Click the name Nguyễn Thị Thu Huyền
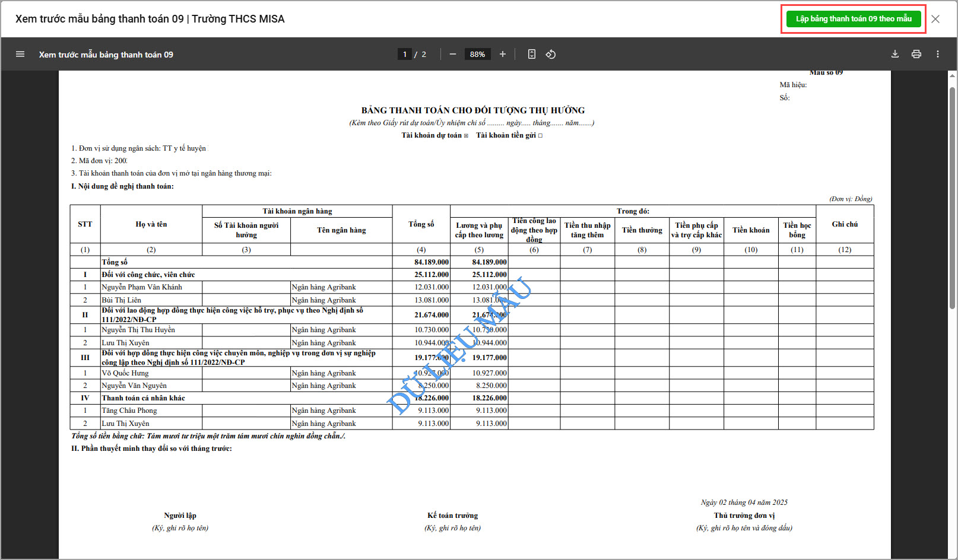The width and height of the screenshot is (958, 560). coord(138,330)
